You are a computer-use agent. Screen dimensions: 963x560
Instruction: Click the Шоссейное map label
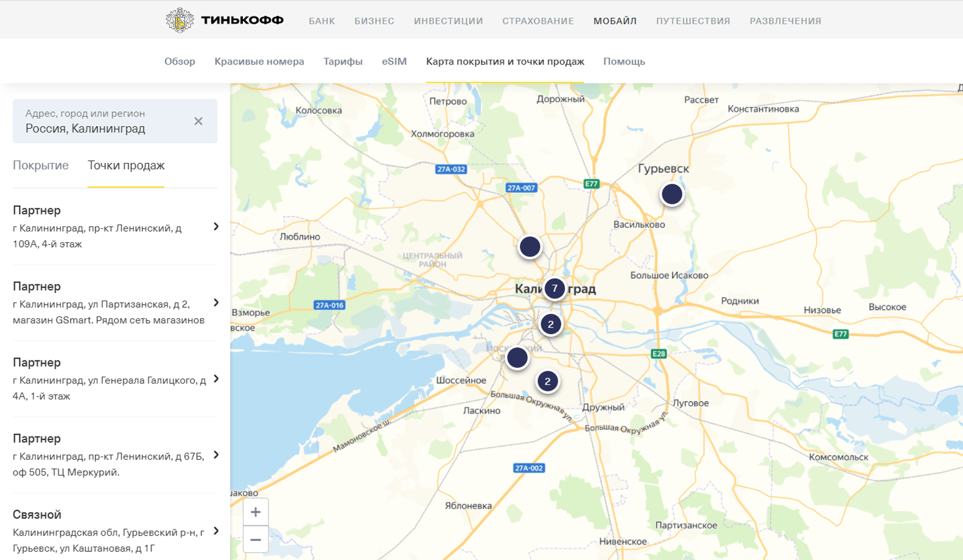[461, 380]
